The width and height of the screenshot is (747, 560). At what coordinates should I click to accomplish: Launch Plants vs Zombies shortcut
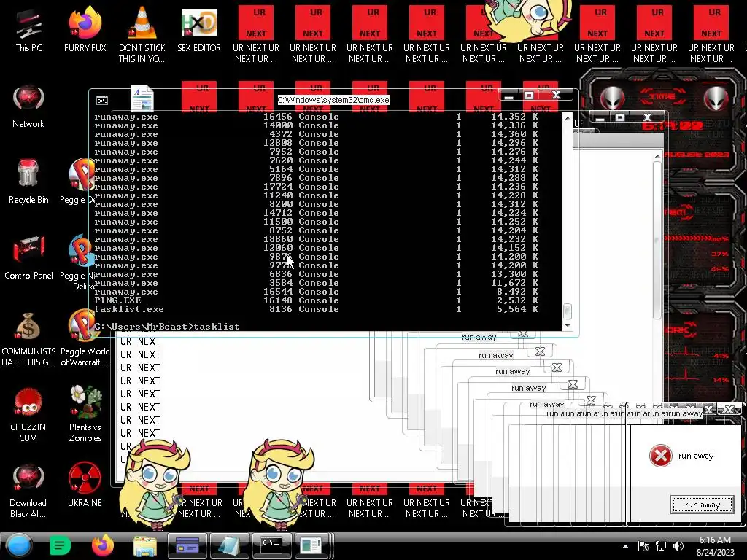pyautogui.click(x=85, y=414)
